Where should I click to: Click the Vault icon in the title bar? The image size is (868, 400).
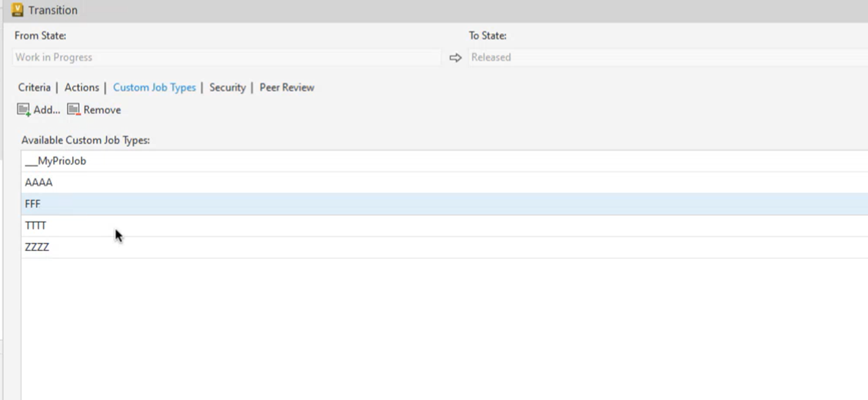coord(17,10)
